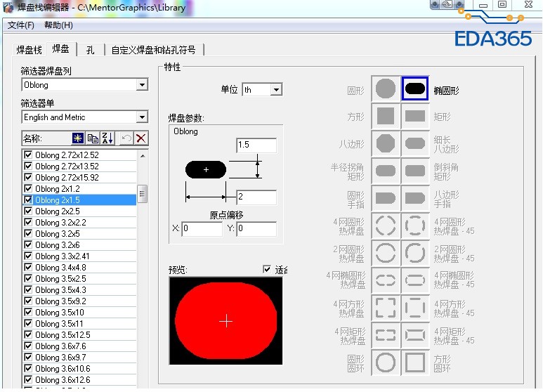Image resolution: width=543 pixels, height=392 pixels.
Task: Select Oblong 3.6x10.6 in the list
Action: pyautogui.click(x=79, y=368)
